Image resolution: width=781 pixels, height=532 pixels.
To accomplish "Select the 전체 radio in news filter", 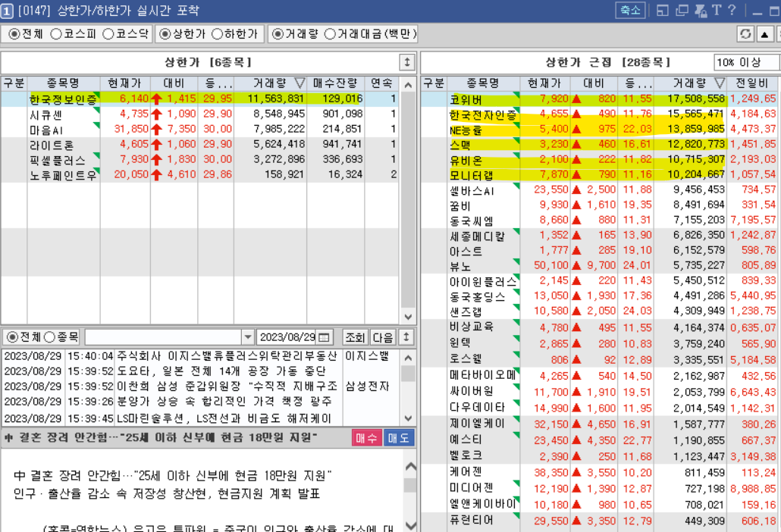I will click(12, 337).
